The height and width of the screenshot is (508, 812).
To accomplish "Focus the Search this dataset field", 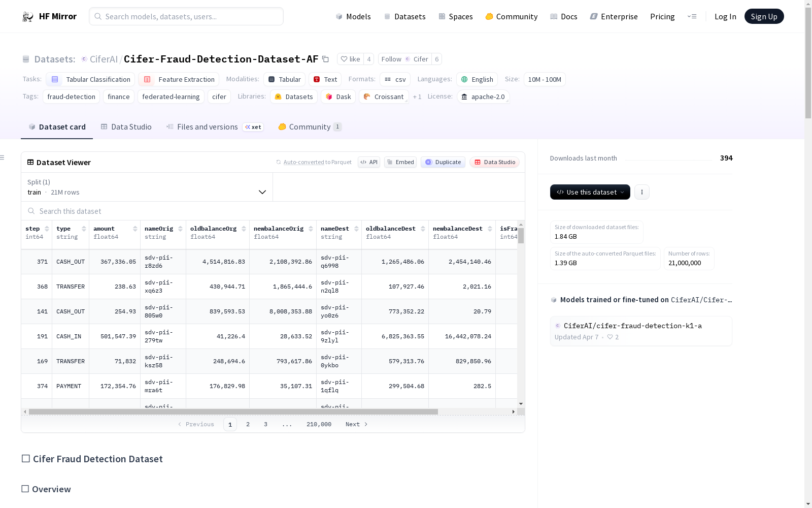I will tap(273, 211).
